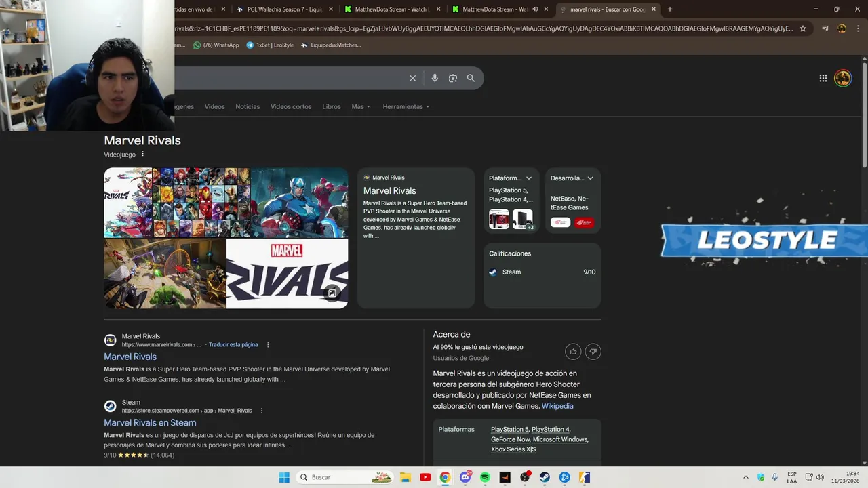This screenshot has height=488, width=868.
Task: Open 1xBet | LeoStyle bookmark
Action: 270,45
